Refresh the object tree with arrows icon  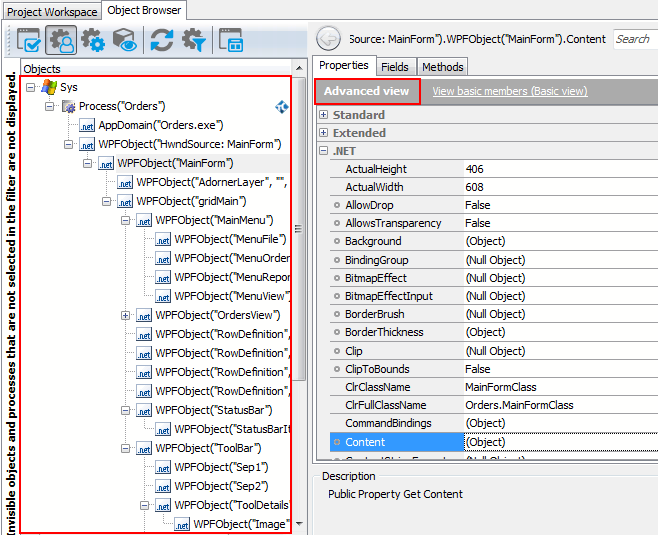162,40
